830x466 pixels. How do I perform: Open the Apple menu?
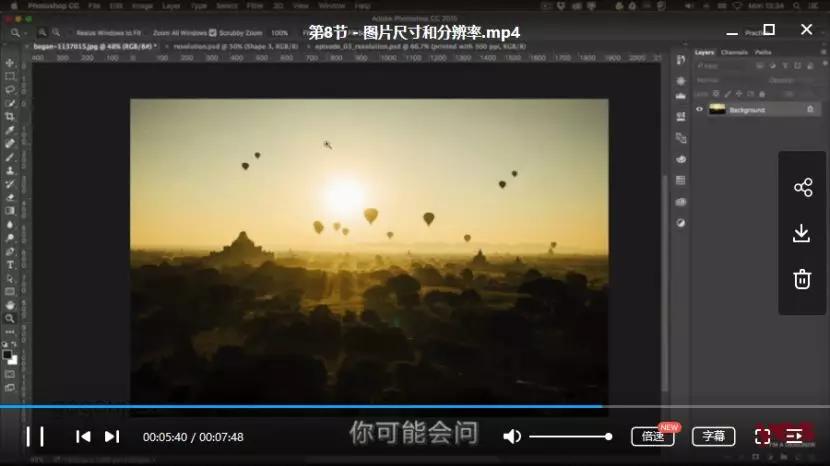point(14,6)
